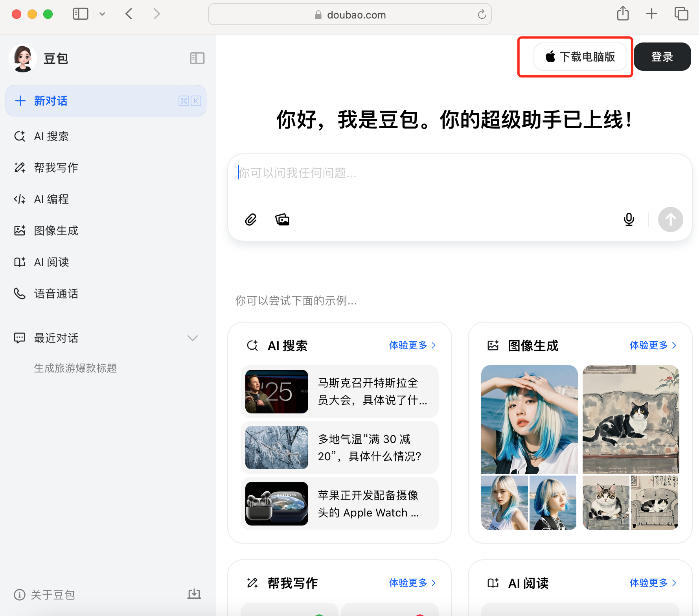This screenshot has width=699, height=616.
Task: Click the send arrow button
Action: click(671, 219)
